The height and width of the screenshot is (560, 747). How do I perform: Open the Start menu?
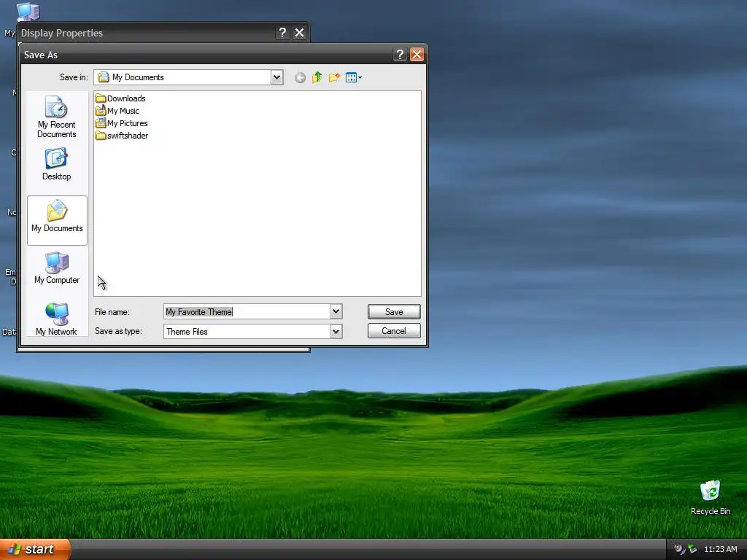(35, 549)
